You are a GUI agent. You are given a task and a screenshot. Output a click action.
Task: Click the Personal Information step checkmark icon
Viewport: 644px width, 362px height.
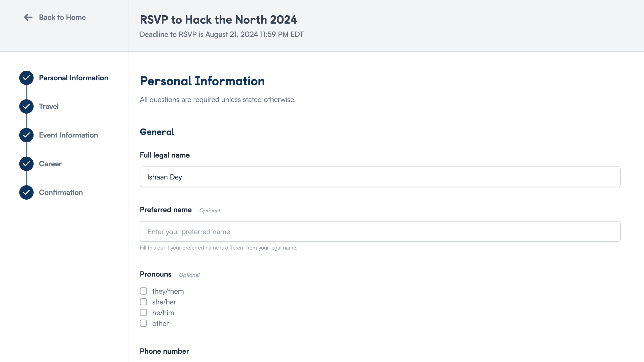[26, 78]
